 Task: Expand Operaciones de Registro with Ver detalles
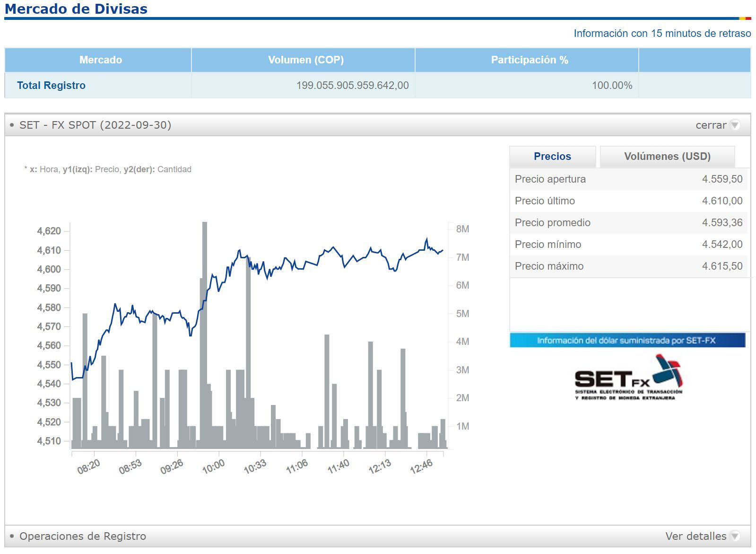[695, 536]
